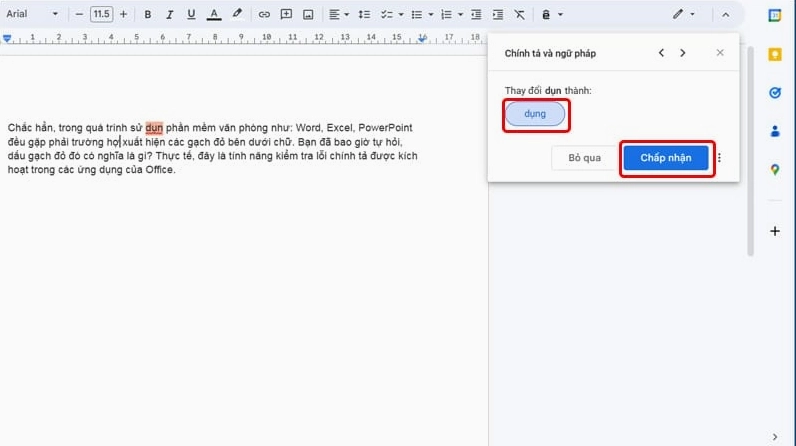This screenshot has height=446, width=796.
Task: Increase the indent
Action: click(498, 15)
